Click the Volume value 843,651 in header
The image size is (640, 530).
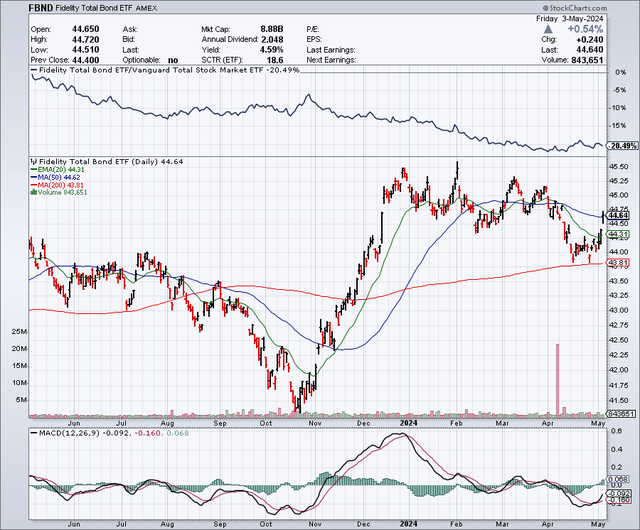(x=587, y=60)
